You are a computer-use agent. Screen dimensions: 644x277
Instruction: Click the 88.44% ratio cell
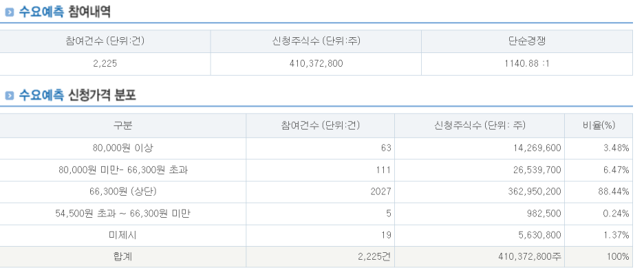click(x=599, y=192)
